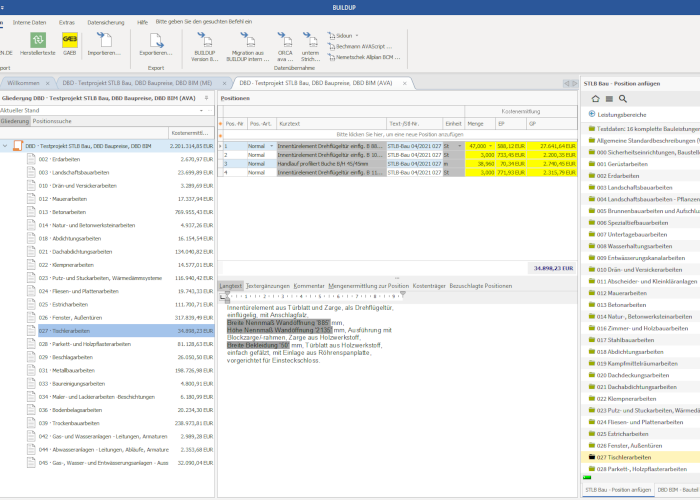Click into the command search field
Image resolution: width=700 pixels, height=500 pixels.
tap(204, 21)
